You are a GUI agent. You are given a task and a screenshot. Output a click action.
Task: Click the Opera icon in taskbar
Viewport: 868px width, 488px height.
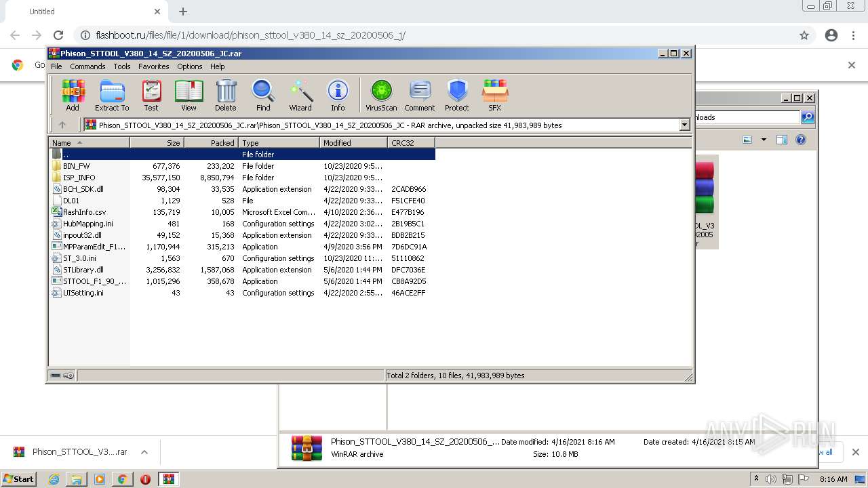(145, 479)
